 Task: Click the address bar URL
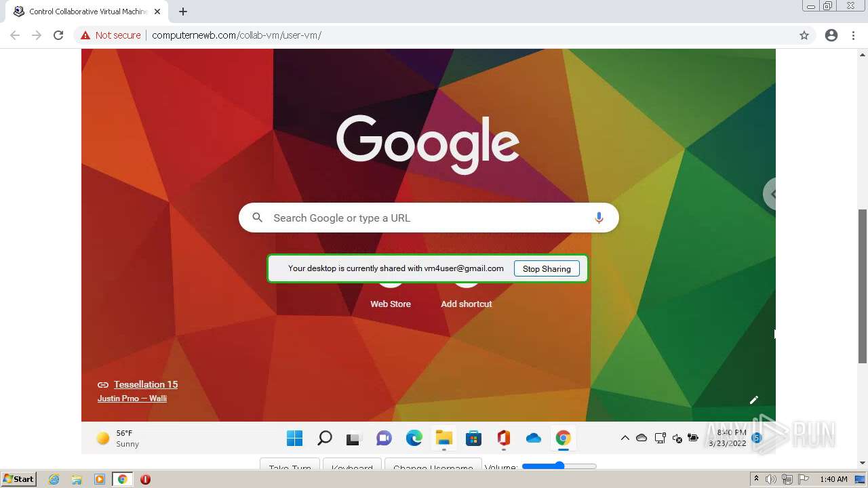click(x=237, y=35)
